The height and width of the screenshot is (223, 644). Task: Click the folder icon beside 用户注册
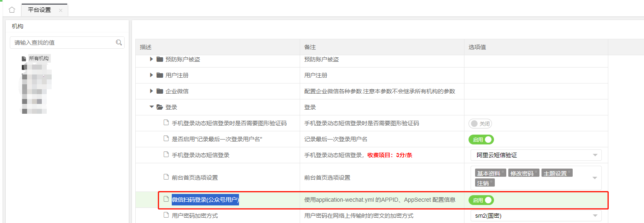tap(160, 75)
